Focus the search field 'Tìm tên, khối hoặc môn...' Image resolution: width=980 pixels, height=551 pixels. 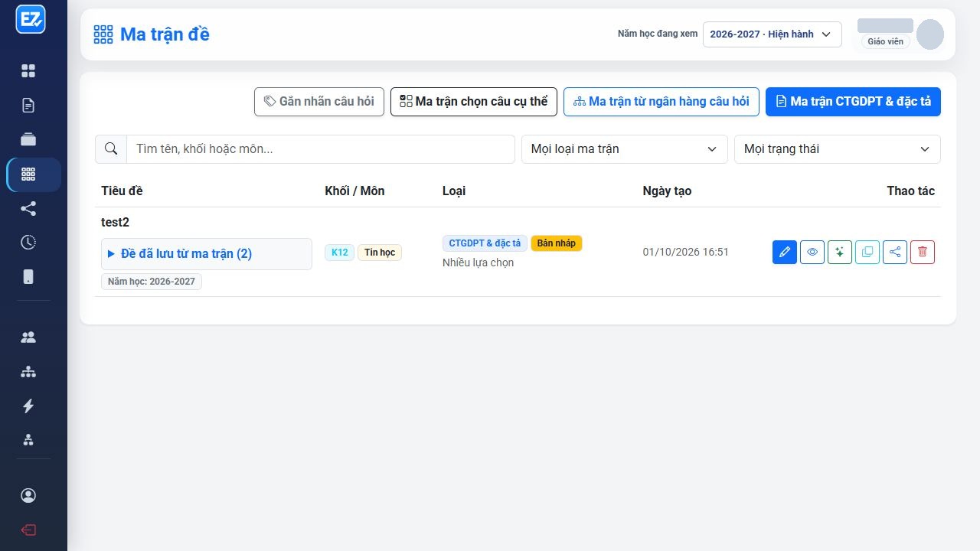[x=320, y=149]
